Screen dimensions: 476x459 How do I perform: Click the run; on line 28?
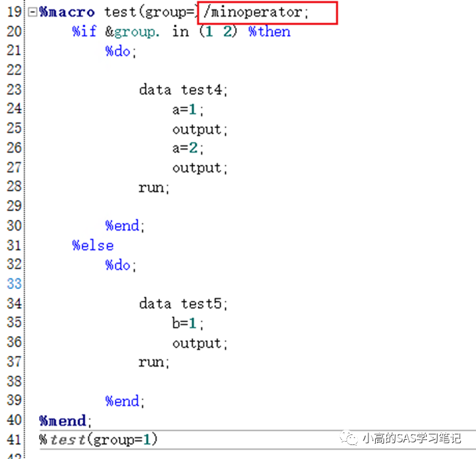click(x=154, y=187)
